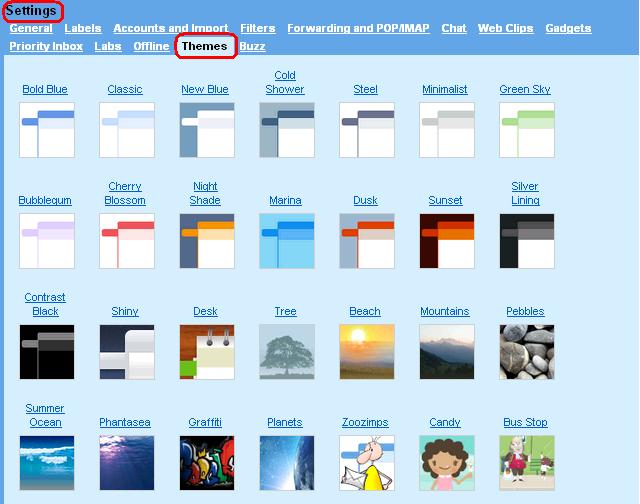Pick the New Blue theme thumbnail

tap(207, 130)
